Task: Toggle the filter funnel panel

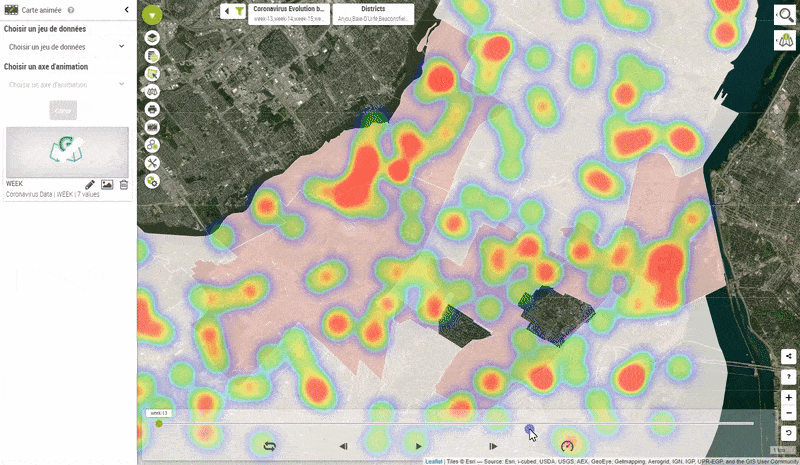Action: pyautogui.click(x=240, y=11)
